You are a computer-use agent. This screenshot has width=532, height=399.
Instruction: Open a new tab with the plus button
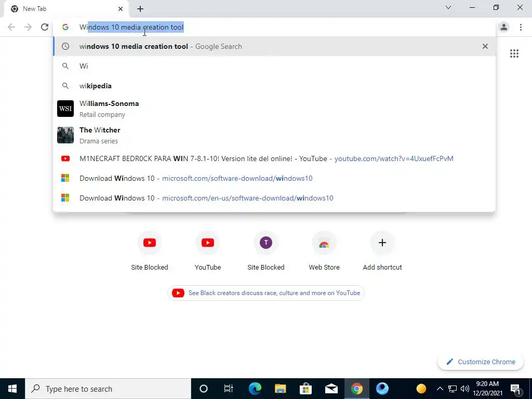tap(140, 9)
